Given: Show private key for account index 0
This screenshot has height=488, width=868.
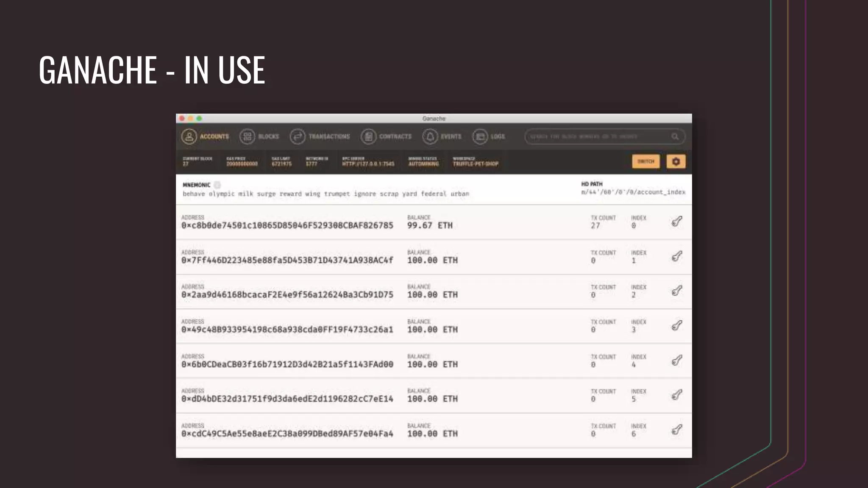Looking at the screenshot, I should coord(677,222).
